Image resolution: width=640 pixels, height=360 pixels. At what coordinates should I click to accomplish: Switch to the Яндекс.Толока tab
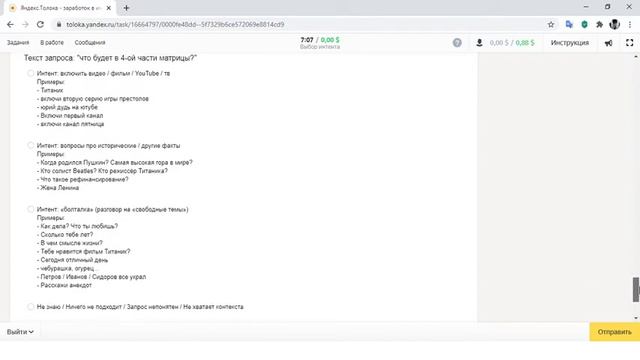[60, 8]
